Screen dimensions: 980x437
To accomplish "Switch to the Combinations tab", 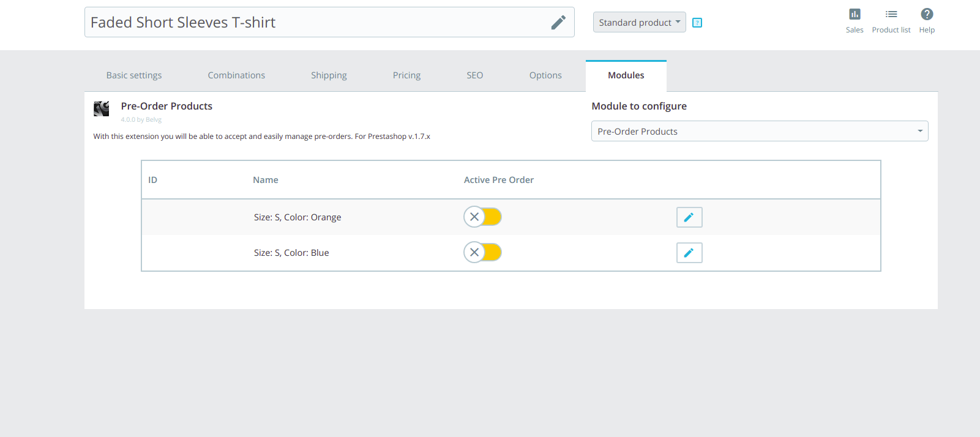I will [x=236, y=75].
